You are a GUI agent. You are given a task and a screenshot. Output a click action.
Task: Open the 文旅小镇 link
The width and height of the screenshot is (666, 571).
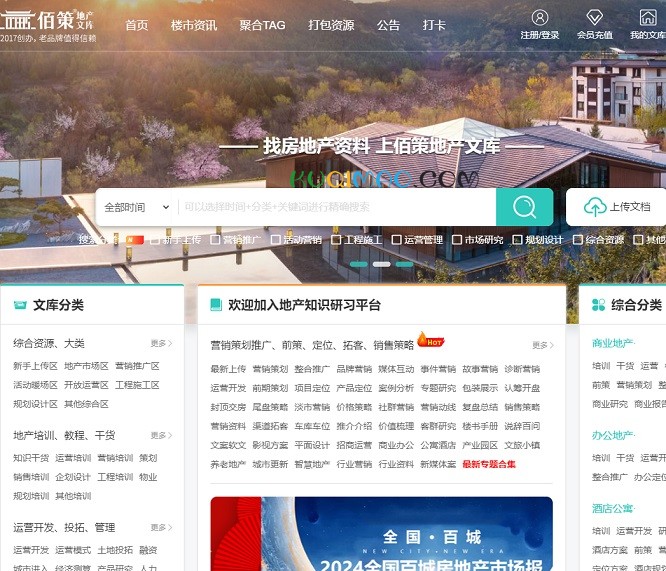522,445
